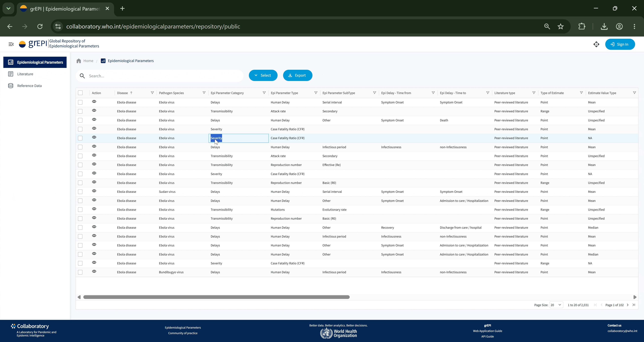Collapse sidebar with hamburger menu icon
The height and width of the screenshot is (342, 644).
[11, 44]
